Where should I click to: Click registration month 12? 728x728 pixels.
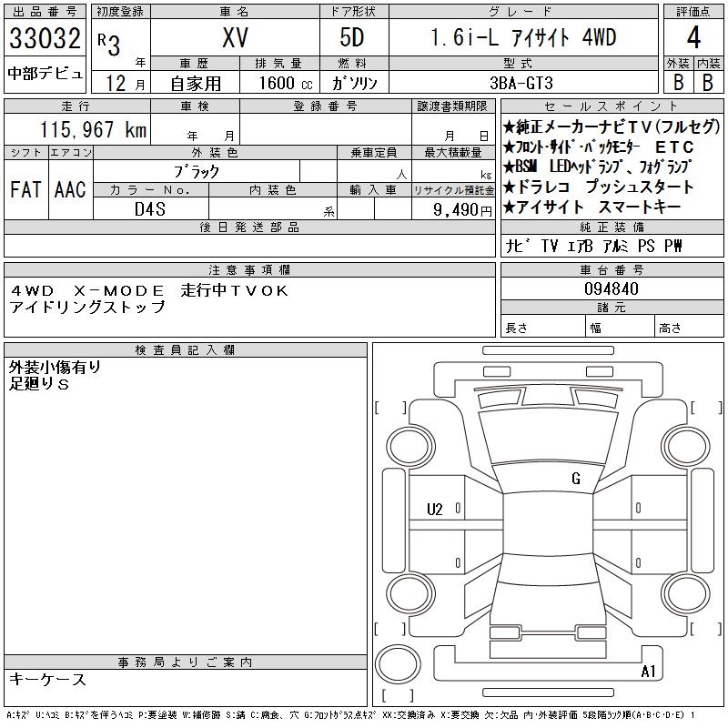116,83
